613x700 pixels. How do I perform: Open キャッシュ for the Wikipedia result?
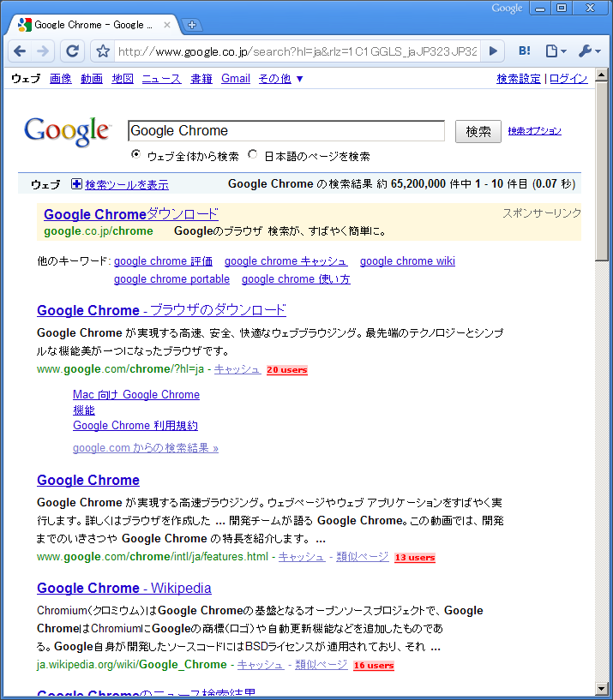261,665
